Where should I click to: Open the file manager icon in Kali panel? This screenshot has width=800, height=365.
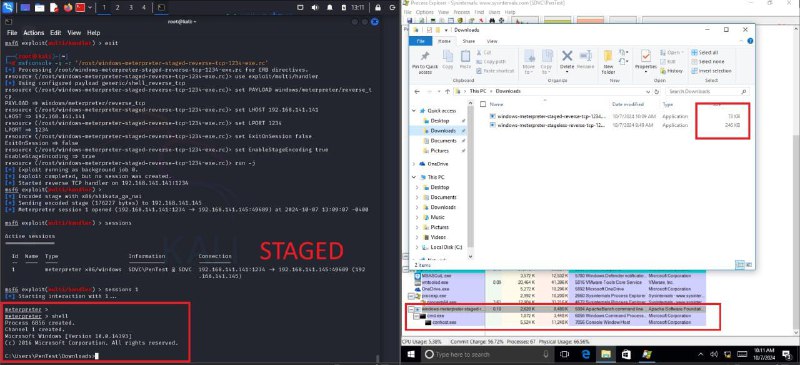(39, 8)
